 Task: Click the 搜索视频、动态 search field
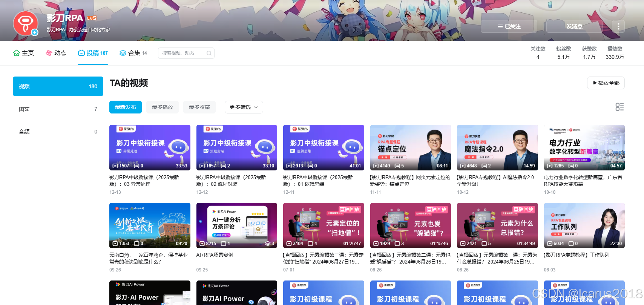(186, 53)
